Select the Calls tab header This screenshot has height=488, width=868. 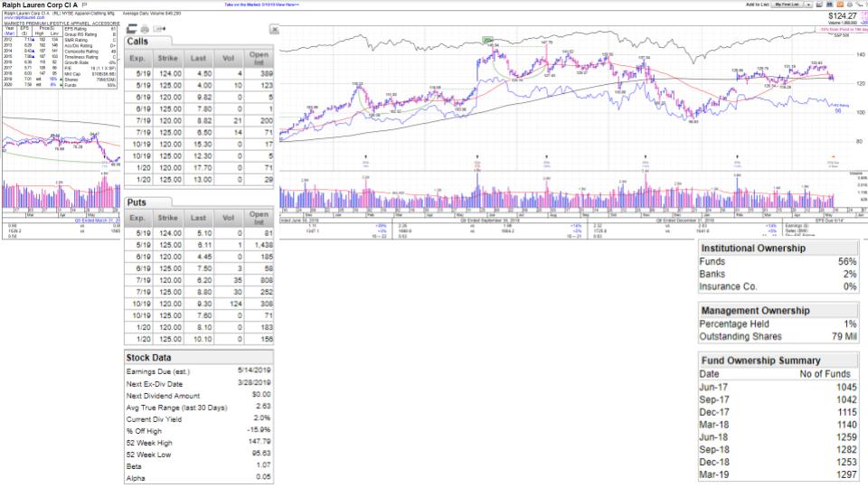tap(147, 42)
